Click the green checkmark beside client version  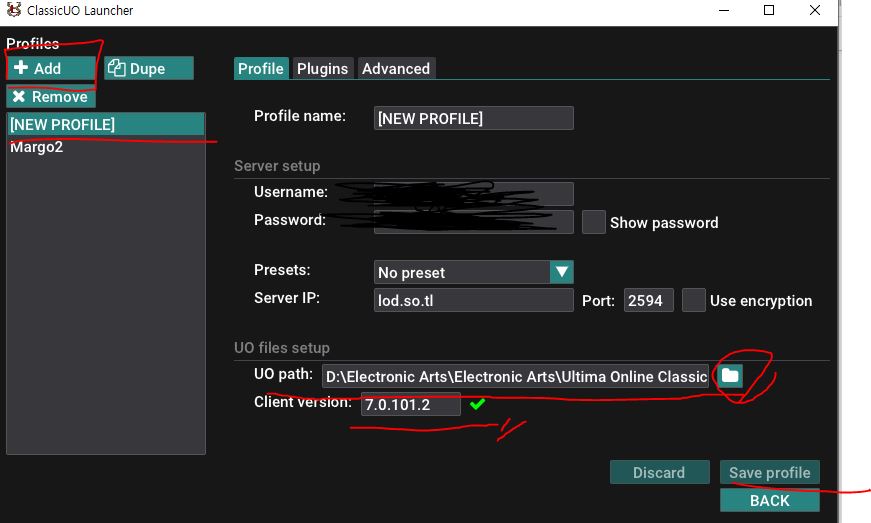(x=477, y=404)
